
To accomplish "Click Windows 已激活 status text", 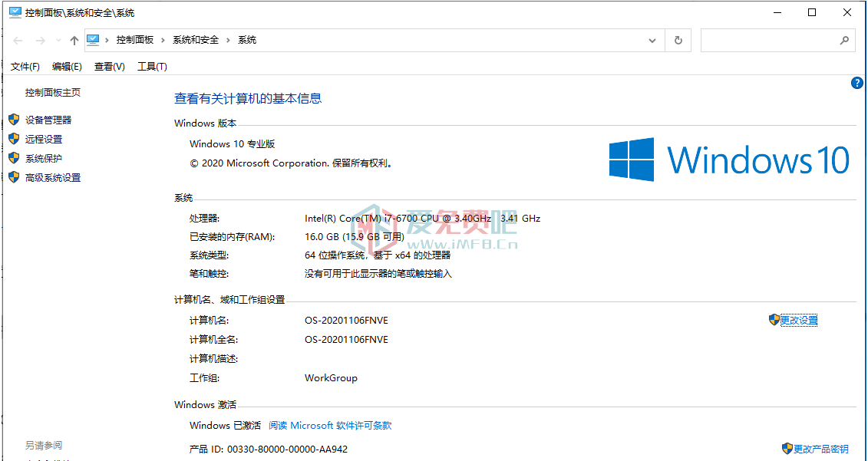I will tap(225, 426).
